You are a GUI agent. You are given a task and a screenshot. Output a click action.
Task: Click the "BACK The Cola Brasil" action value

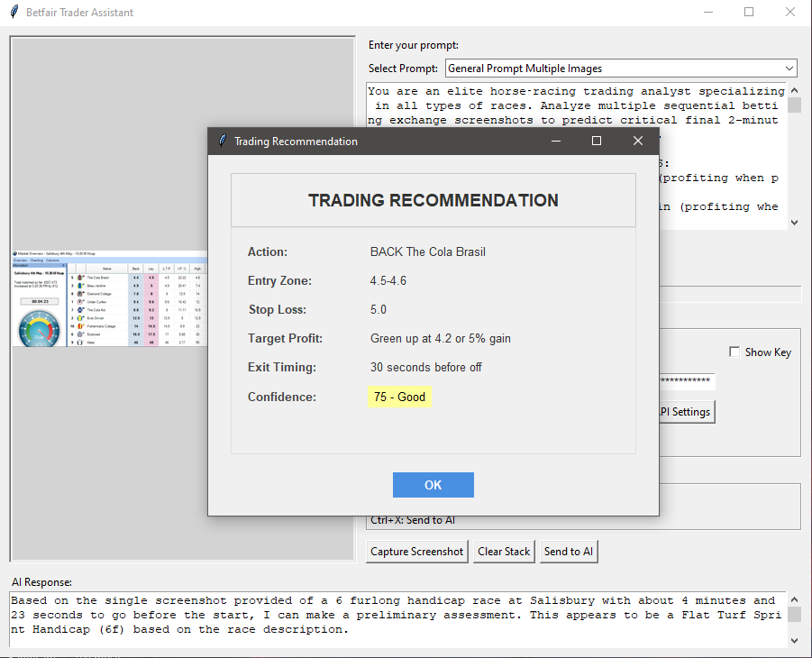[x=428, y=251]
